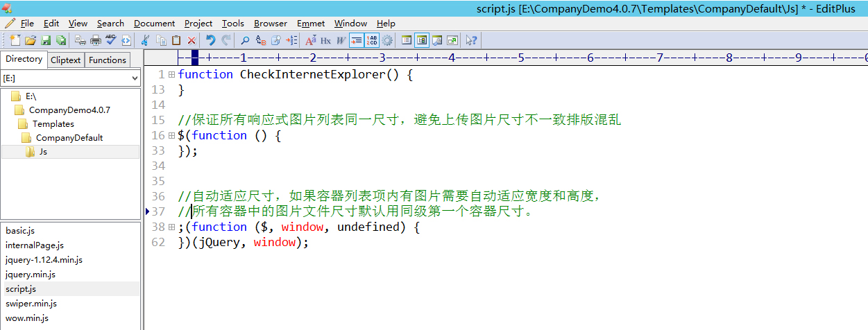Toggle the Auto Indent toolbar button
Screen dimensions: 868x330
(357, 40)
